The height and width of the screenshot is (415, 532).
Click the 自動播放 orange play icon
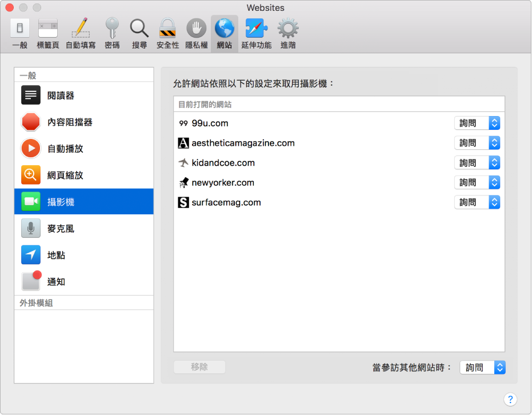[31, 148]
